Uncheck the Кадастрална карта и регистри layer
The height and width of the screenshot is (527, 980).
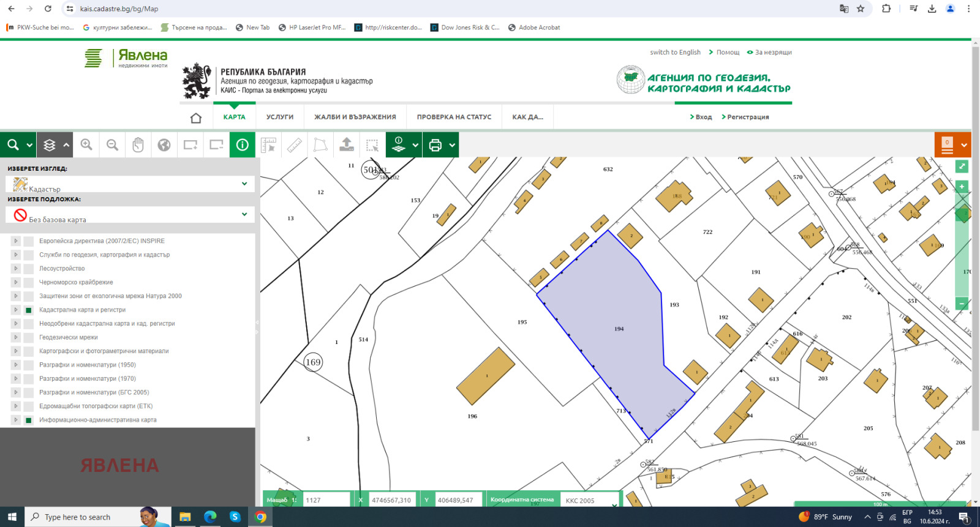tap(28, 310)
